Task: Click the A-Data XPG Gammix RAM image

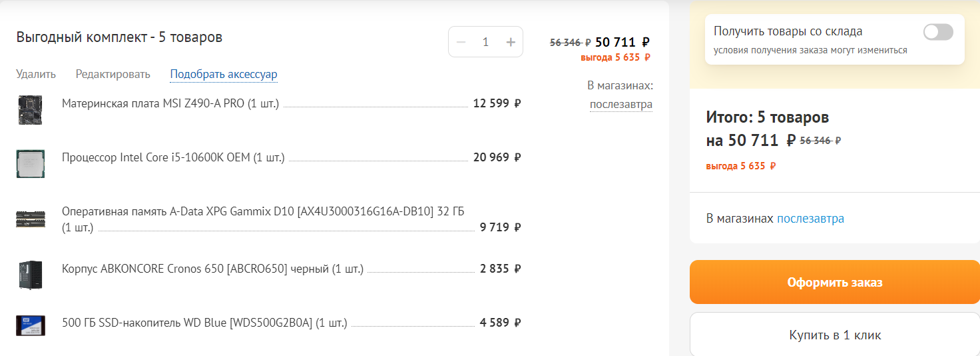Action: pyautogui.click(x=30, y=219)
